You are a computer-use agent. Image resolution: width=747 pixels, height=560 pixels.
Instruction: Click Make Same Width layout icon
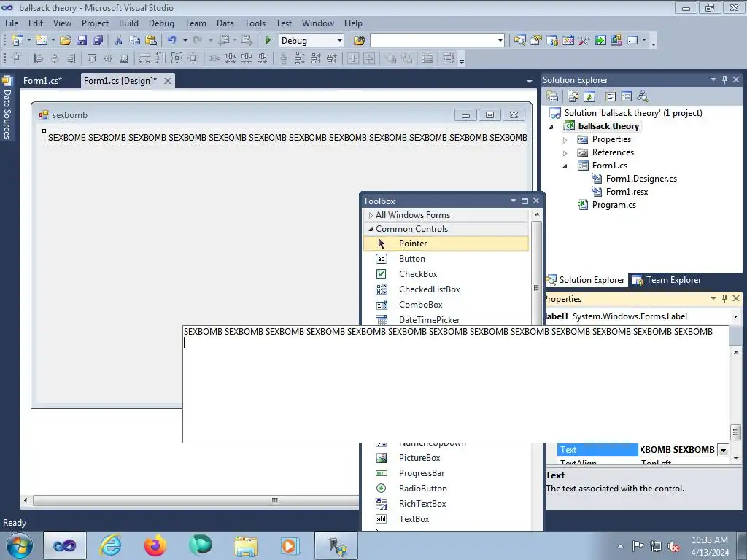144,58
